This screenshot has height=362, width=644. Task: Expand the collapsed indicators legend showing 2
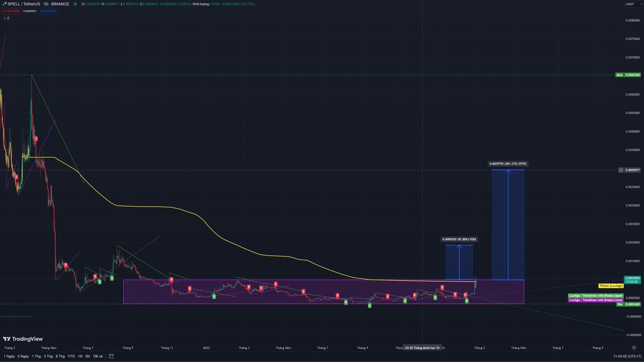(x=6, y=18)
